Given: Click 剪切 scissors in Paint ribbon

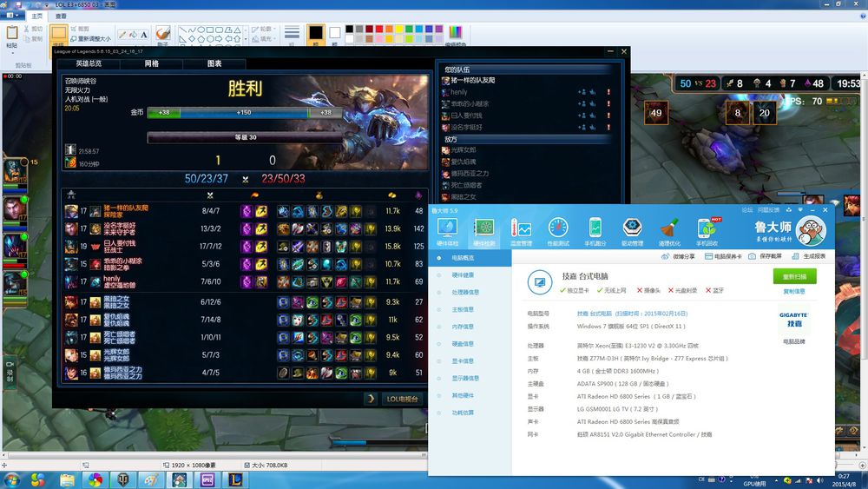Looking at the screenshot, I should click(x=34, y=29).
